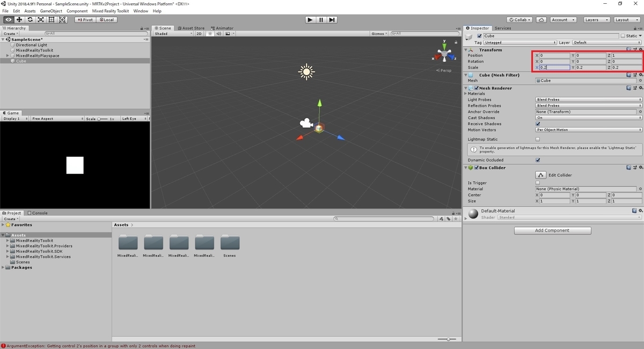The image size is (644, 349).
Task: Toggle scene audio speaker icon
Action: click(x=218, y=33)
